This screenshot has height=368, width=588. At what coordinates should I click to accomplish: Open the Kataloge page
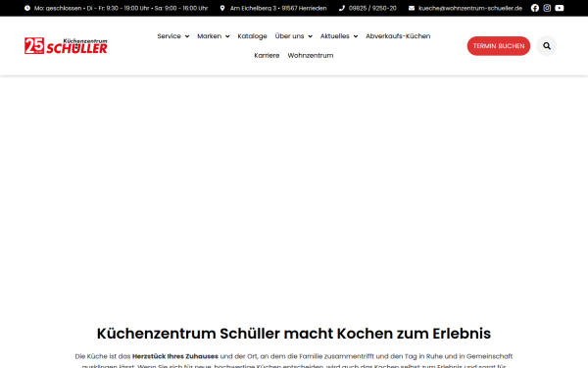pyautogui.click(x=253, y=36)
